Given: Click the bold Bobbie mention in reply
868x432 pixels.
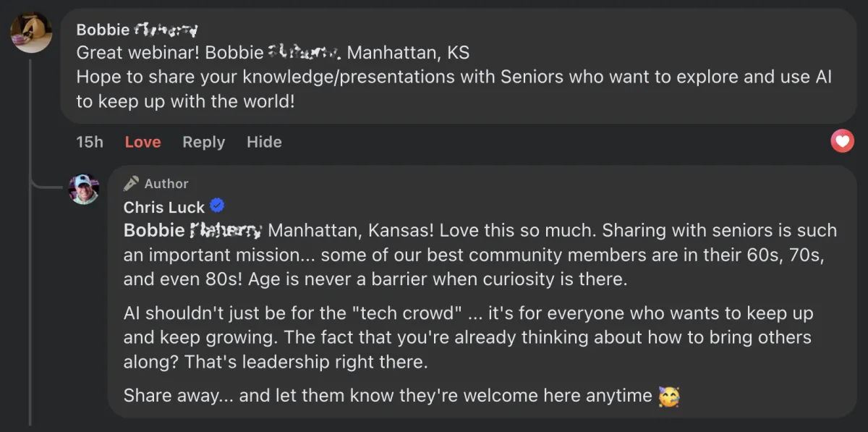Looking at the screenshot, I should coord(192,231).
